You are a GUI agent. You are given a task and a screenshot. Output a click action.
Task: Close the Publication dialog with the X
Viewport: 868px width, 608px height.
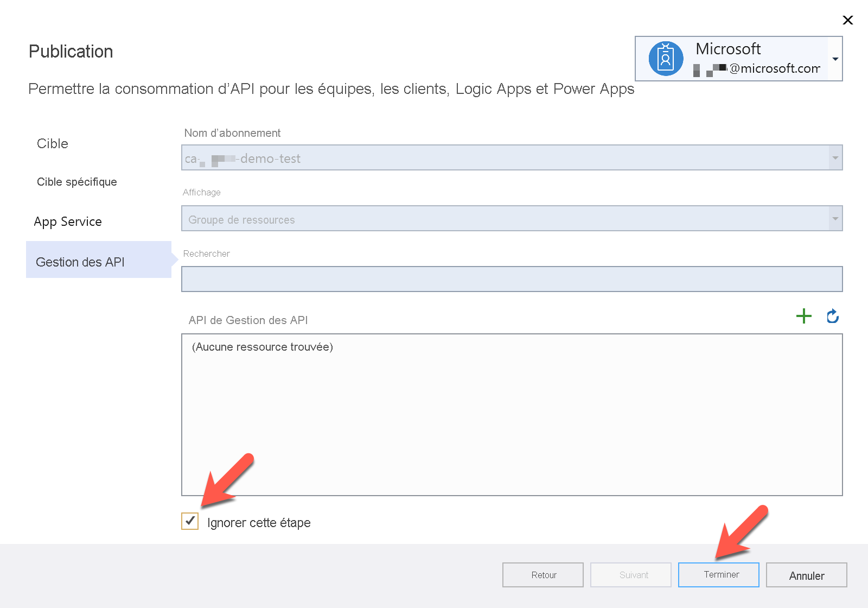[847, 20]
